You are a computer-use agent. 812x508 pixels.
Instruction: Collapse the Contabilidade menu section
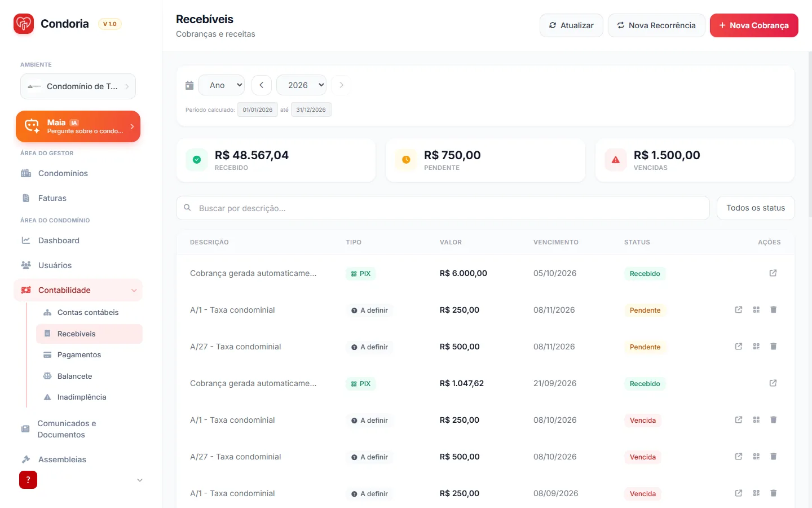[x=78, y=290]
